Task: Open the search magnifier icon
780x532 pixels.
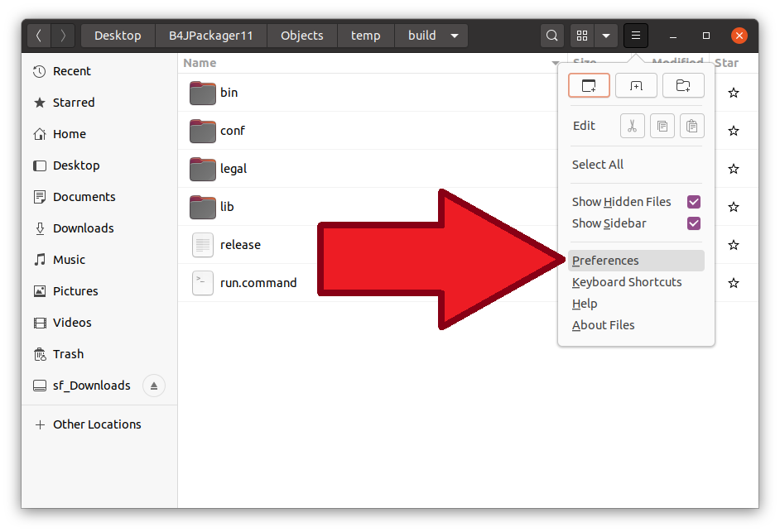Action: pos(551,36)
